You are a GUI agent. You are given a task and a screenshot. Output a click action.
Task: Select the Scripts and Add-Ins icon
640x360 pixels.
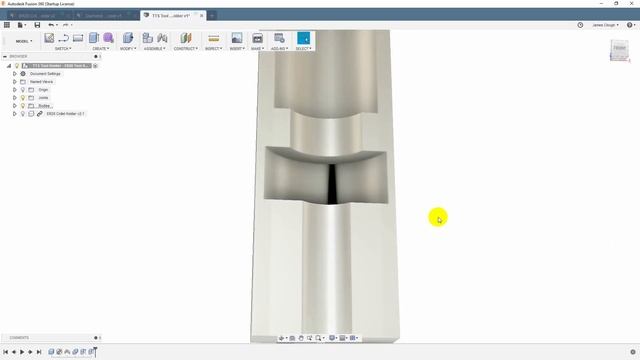tap(279, 38)
